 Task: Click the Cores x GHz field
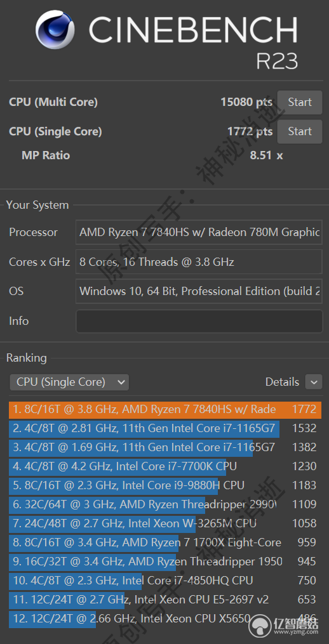click(x=199, y=262)
